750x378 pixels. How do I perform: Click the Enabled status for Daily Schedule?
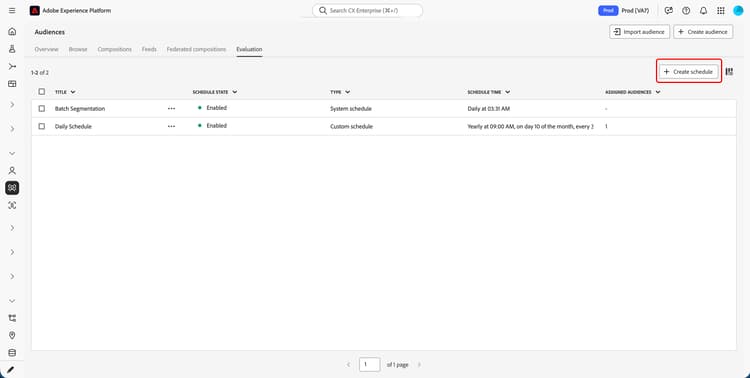(212, 125)
